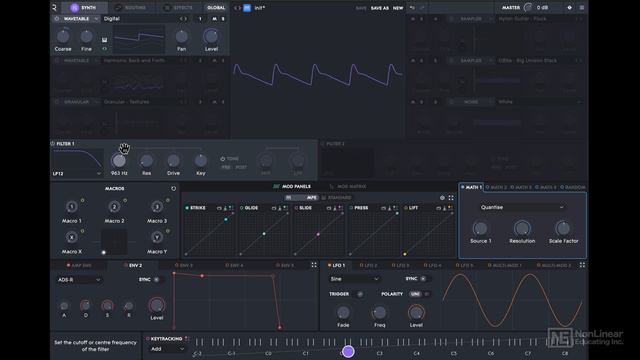Toggle LFO 1 Sync switch
Image resolution: width=640 pixels, height=360 pixels.
424,279
